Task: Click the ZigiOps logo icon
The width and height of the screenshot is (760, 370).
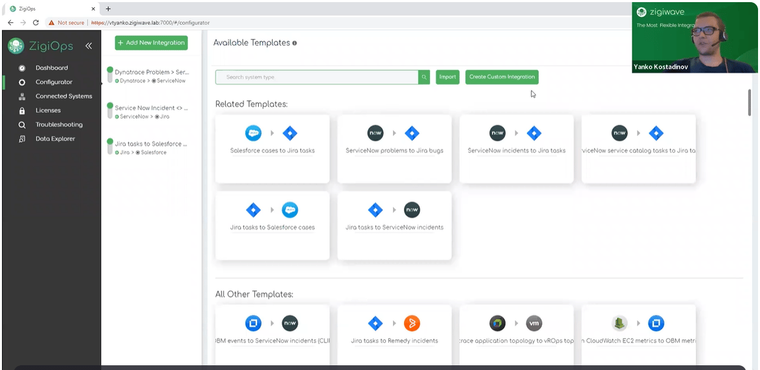Action: click(16, 46)
